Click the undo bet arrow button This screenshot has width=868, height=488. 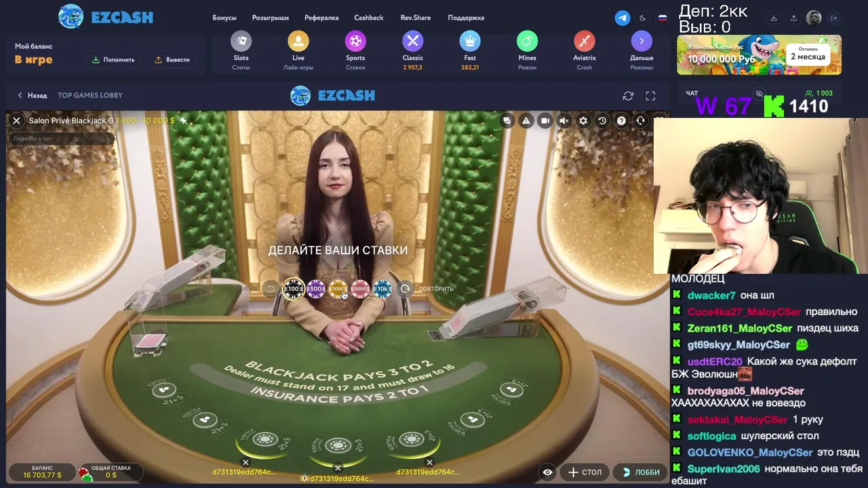click(271, 289)
